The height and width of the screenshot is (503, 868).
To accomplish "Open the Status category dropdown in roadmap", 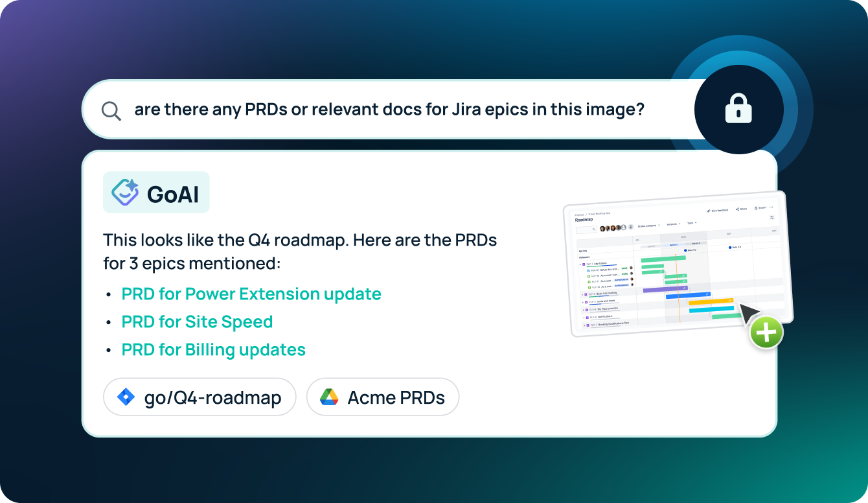I will pos(648,226).
